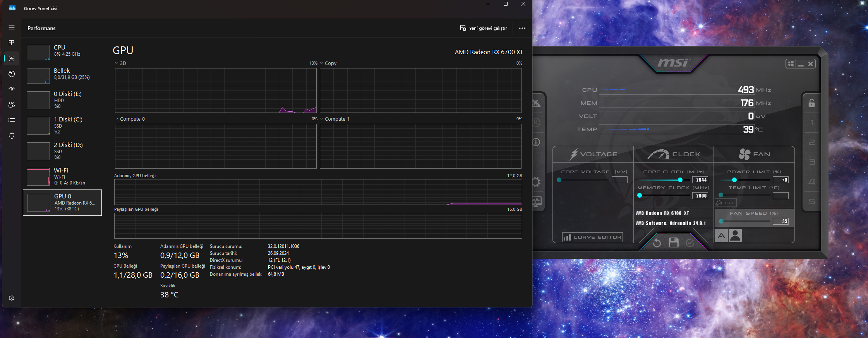Click the Power Limit slider handle
The height and width of the screenshot is (338, 868).
point(734,180)
